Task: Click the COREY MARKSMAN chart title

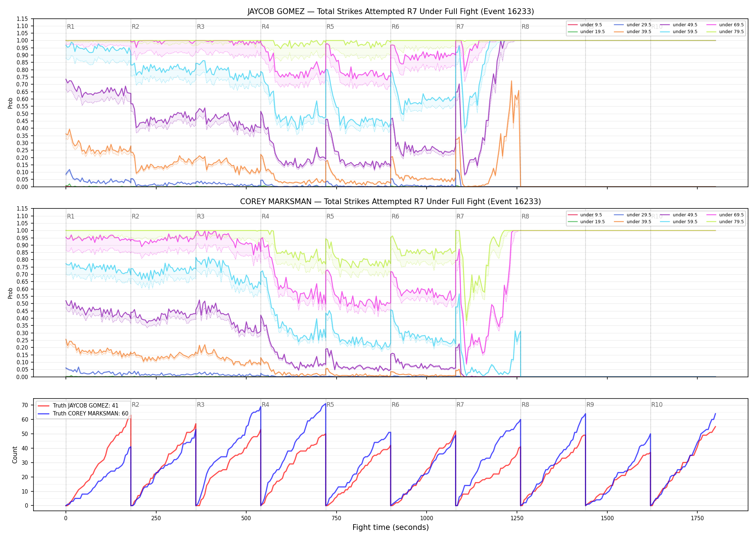Action: (x=391, y=202)
